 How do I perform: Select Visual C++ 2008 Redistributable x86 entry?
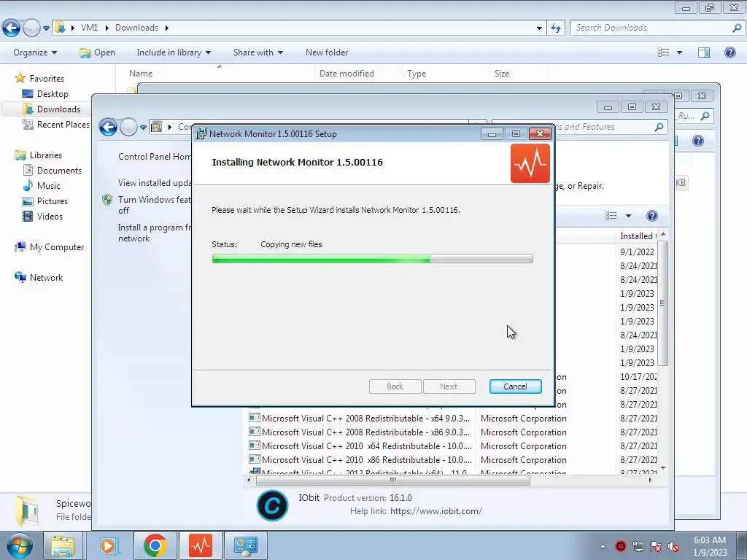click(x=366, y=432)
